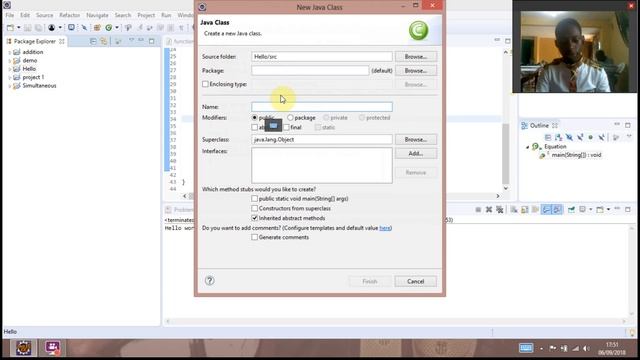The width and height of the screenshot is (640, 360).
Task: Click the Debug toolbar icon
Action: click(51, 27)
